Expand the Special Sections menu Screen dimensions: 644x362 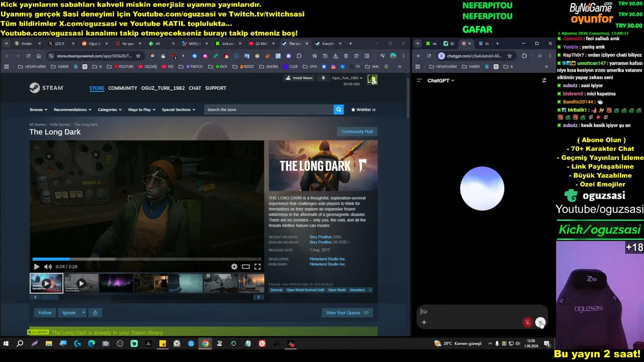[179, 110]
